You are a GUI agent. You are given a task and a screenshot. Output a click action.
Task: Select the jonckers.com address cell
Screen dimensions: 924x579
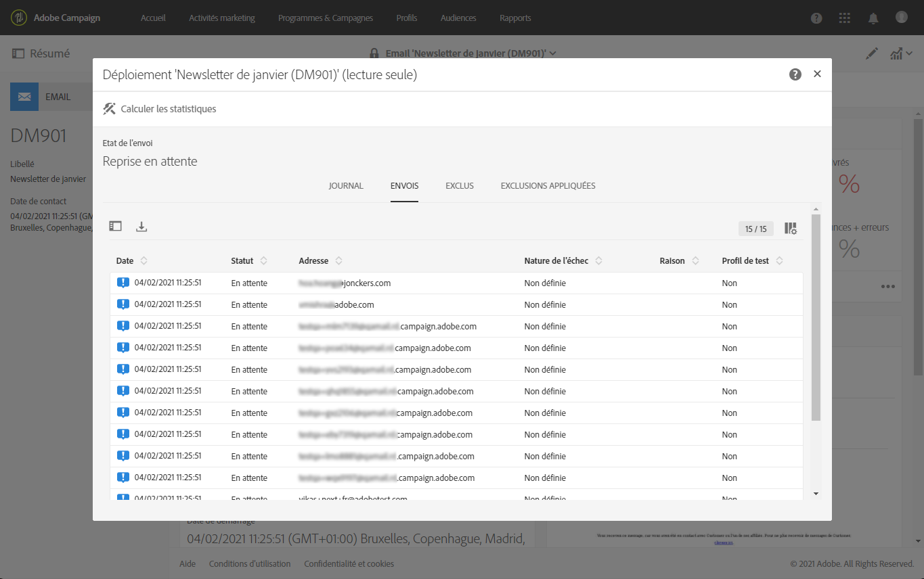click(345, 283)
